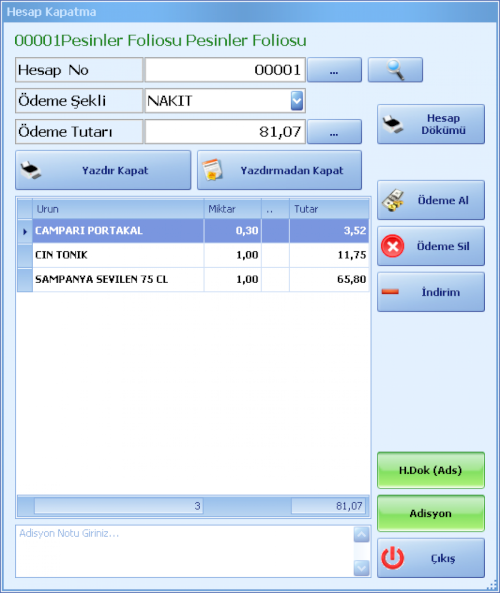Click note box scroll up arrow

[x=362, y=534]
